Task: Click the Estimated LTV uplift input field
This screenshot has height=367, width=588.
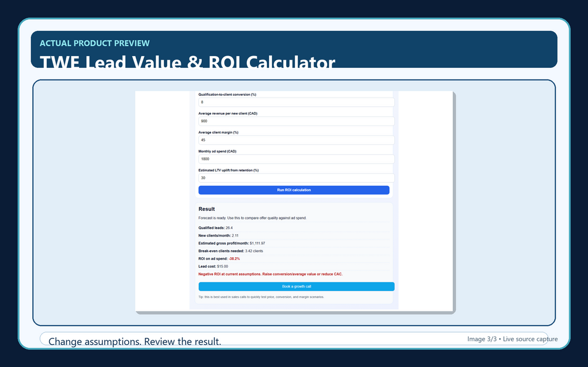Action: pos(296,178)
